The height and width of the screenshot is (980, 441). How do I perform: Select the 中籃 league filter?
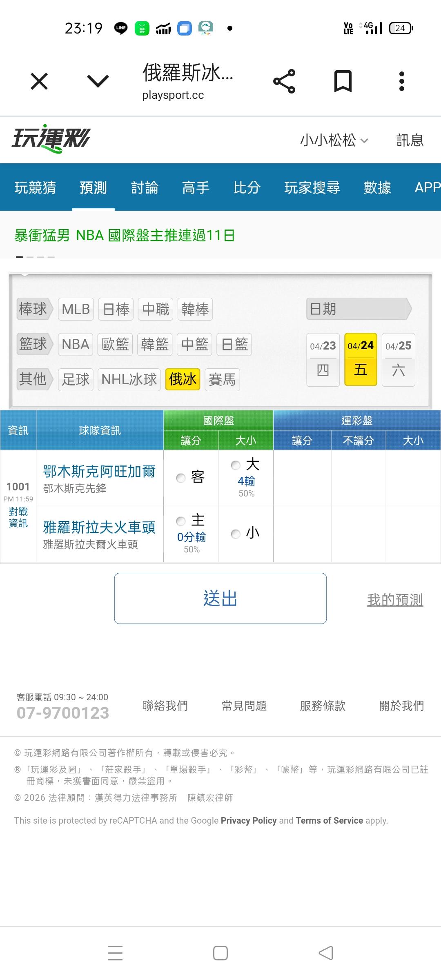(194, 344)
